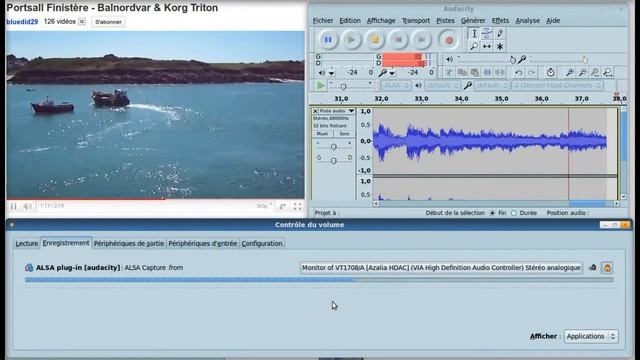Select the Fin radio button
The width and height of the screenshot is (640, 360).
(492, 213)
